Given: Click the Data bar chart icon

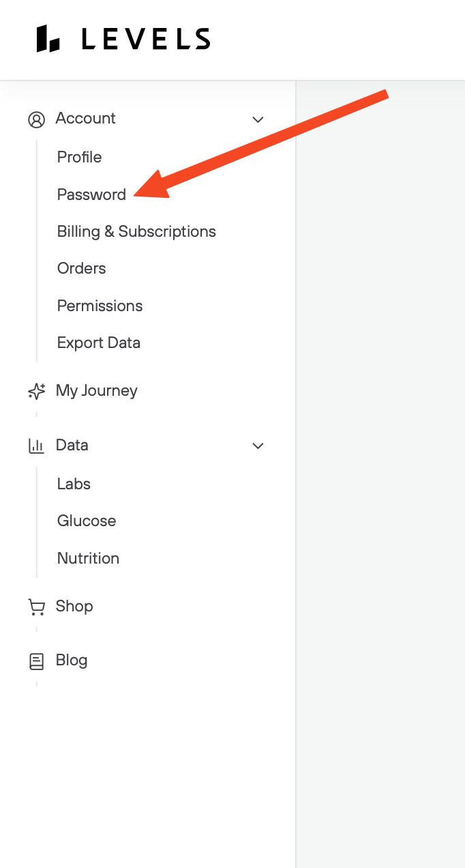Looking at the screenshot, I should point(36,446).
